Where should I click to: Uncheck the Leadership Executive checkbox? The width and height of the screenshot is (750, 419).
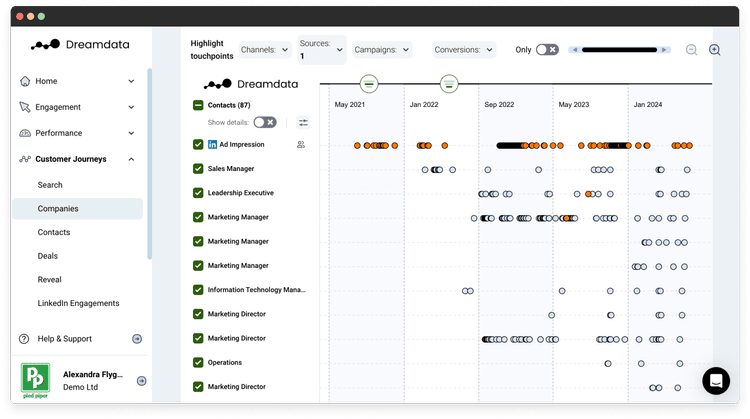(198, 193)
